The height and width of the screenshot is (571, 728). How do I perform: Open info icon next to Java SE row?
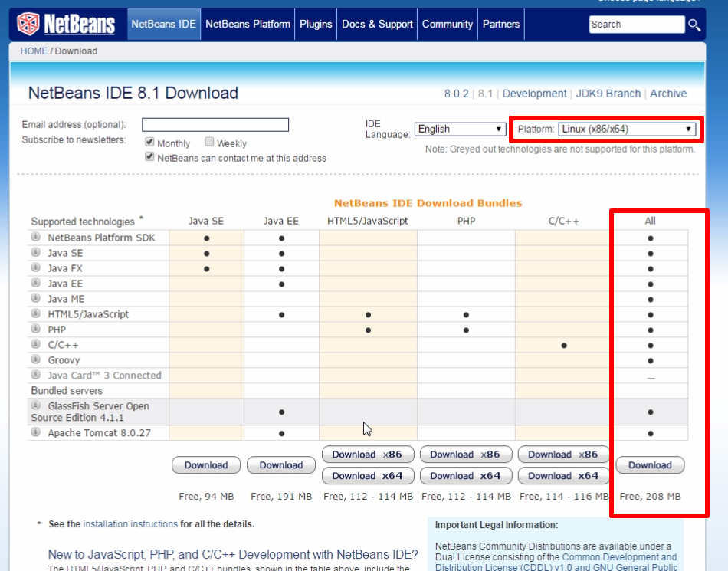(x=36, y=252)
